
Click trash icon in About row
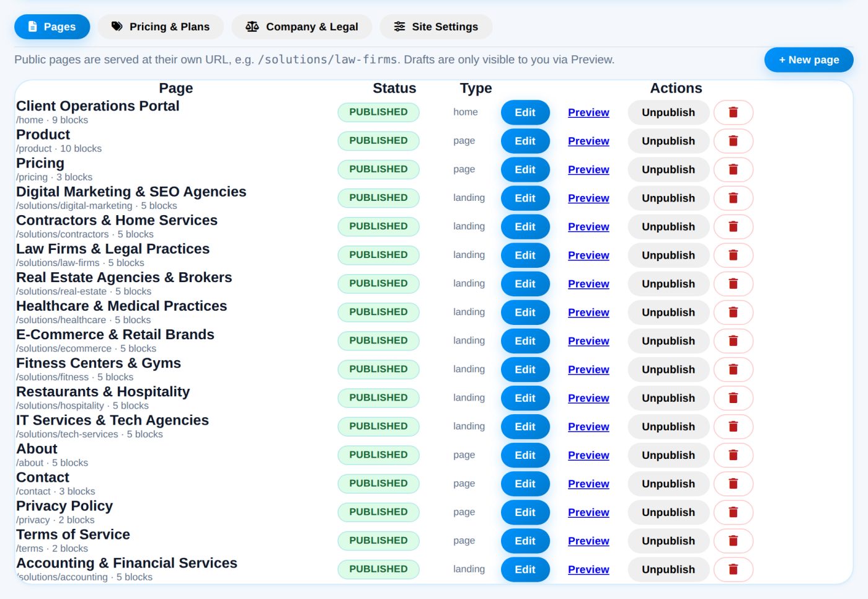[x=733, y=455]
